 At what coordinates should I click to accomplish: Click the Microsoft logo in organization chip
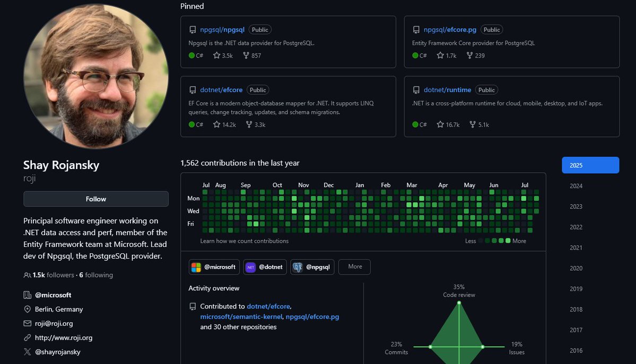(x=196, y=267)
